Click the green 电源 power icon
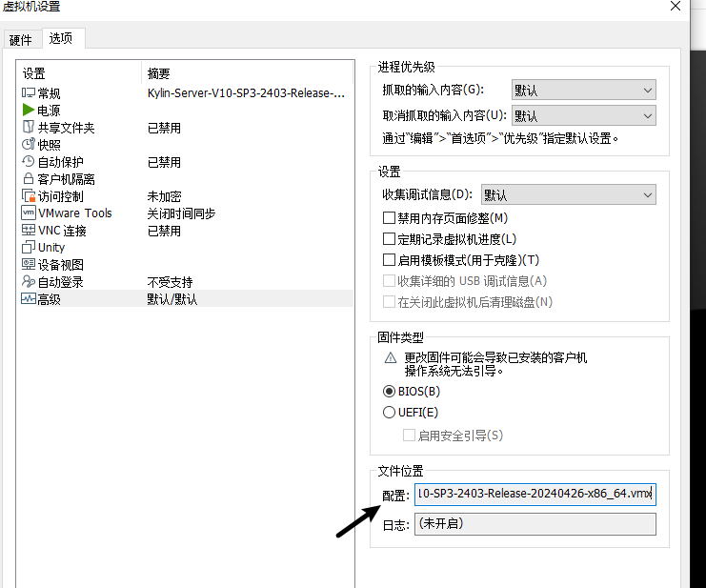This screenshot has height=588, width=706. click(29, 110)
